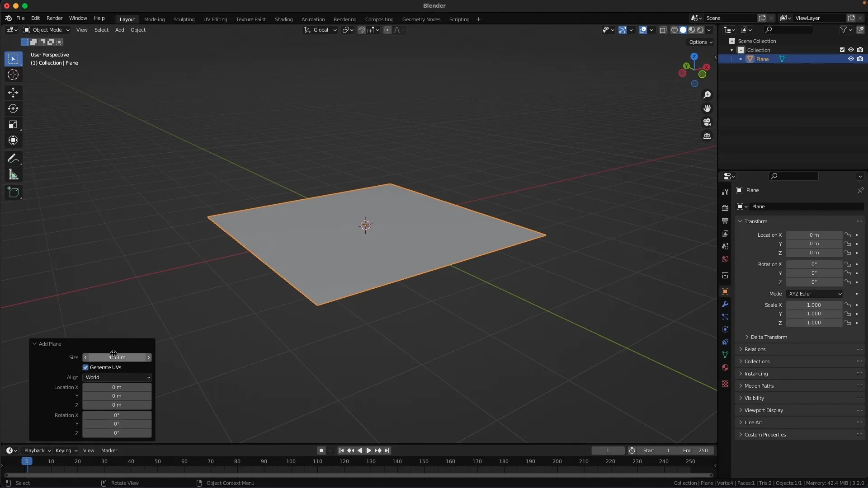
Task: Open the World properties tab
Action: (x=725, y=259)
